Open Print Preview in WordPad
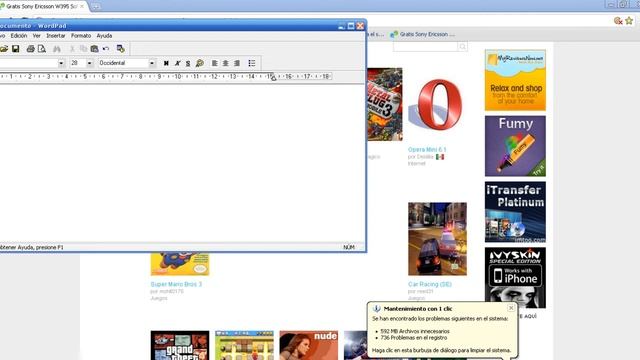This screenshot has height=360, width=640. tap(42, 49)
